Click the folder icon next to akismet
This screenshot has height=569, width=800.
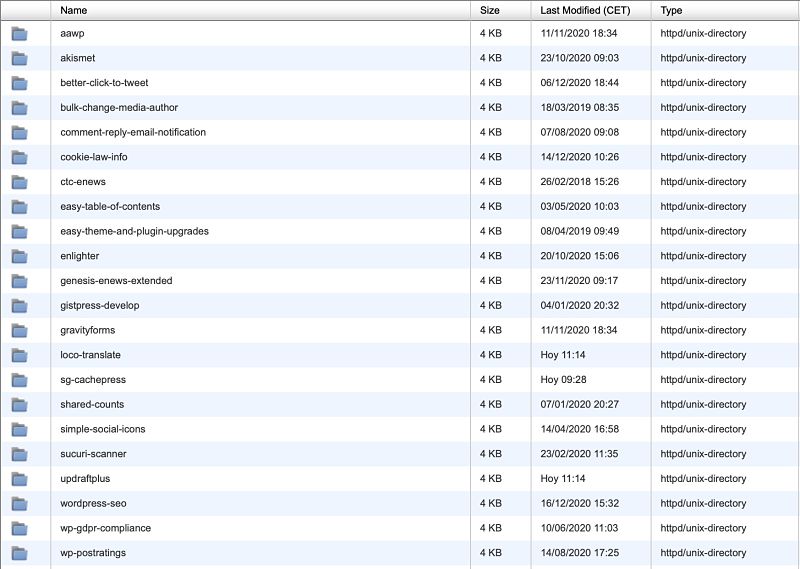[19, 58]
